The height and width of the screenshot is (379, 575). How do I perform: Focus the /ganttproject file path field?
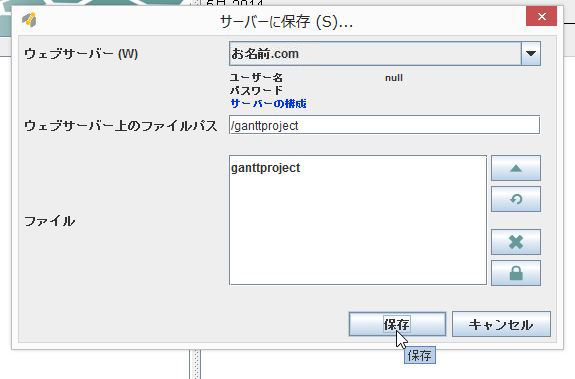point(384,125)
